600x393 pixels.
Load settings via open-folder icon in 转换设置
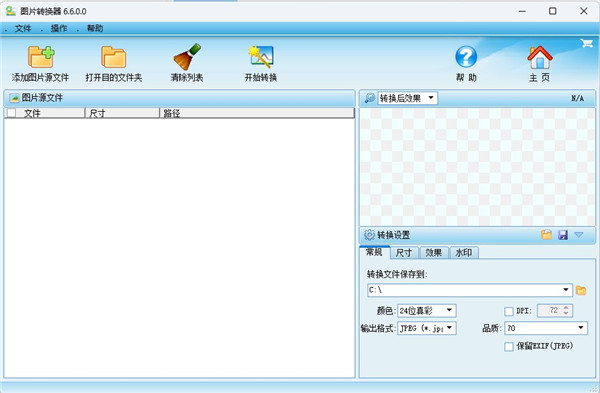pyautogui.click(x=546, y=235)
